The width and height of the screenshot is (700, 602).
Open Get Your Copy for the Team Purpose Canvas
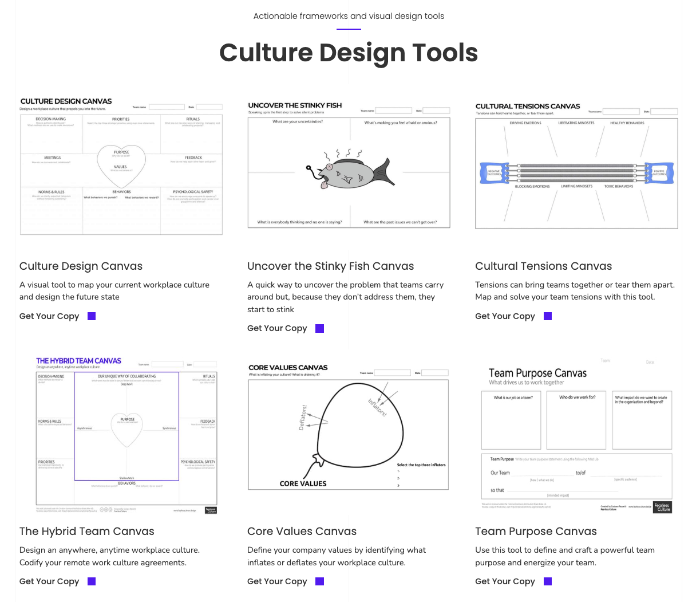point(505,581)
